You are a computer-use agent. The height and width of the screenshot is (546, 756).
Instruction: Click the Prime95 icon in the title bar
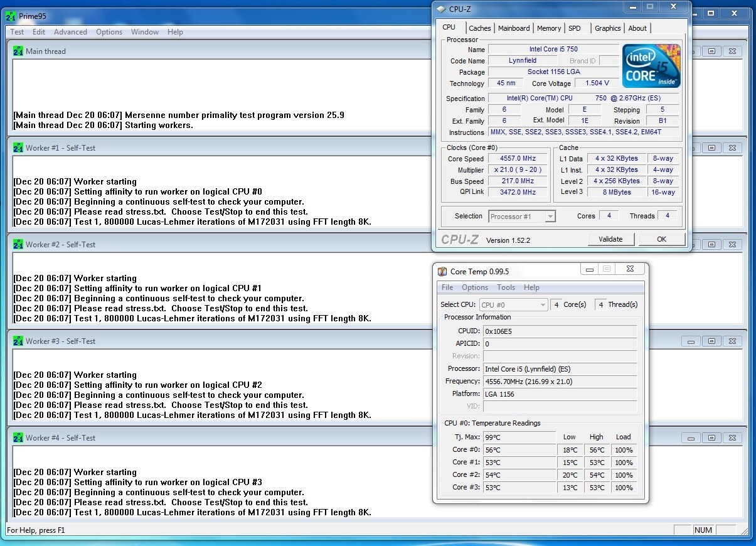click(x=10, y=16)
